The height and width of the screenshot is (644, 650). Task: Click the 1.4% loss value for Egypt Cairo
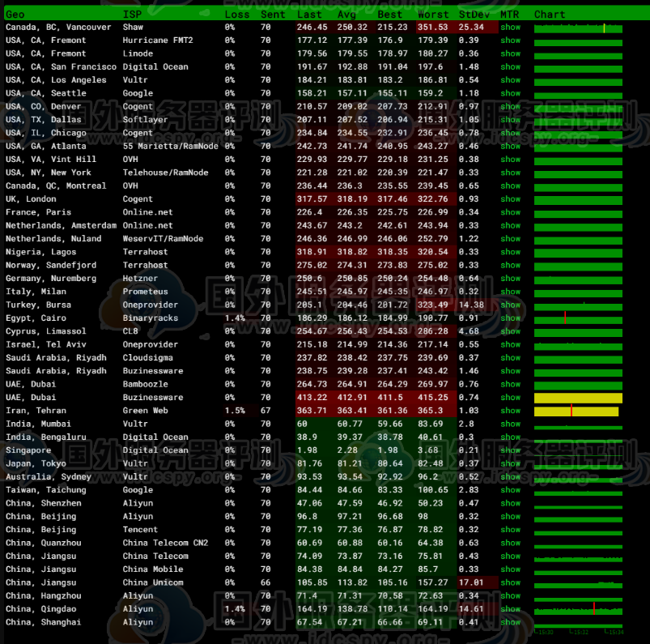coord(235,318)
